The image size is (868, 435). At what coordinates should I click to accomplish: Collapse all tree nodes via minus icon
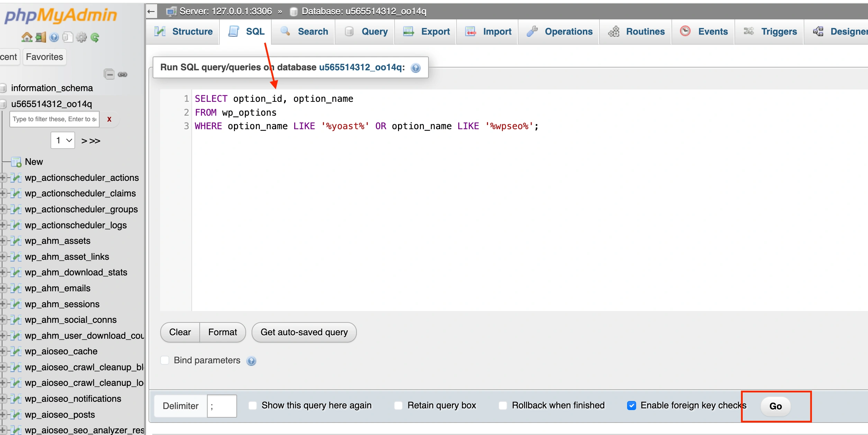click(109, 74)
